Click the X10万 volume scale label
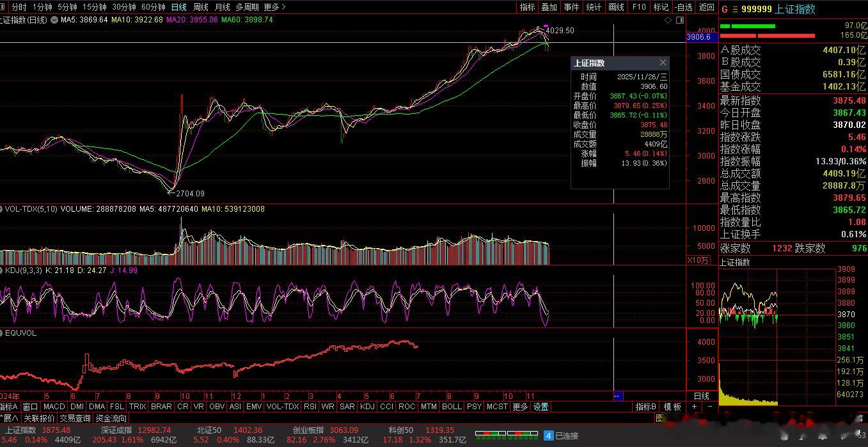 pyautogui.click(x=698, y=260)
